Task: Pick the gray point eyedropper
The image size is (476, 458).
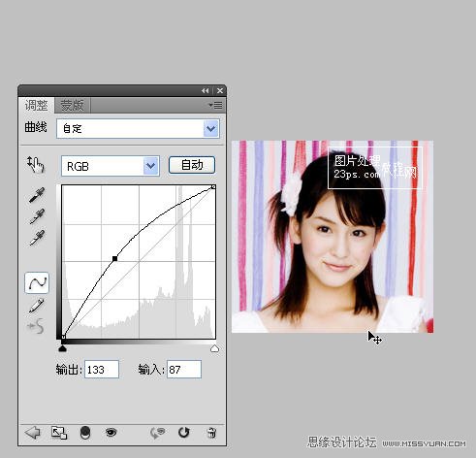Action: tap(37, 216)
